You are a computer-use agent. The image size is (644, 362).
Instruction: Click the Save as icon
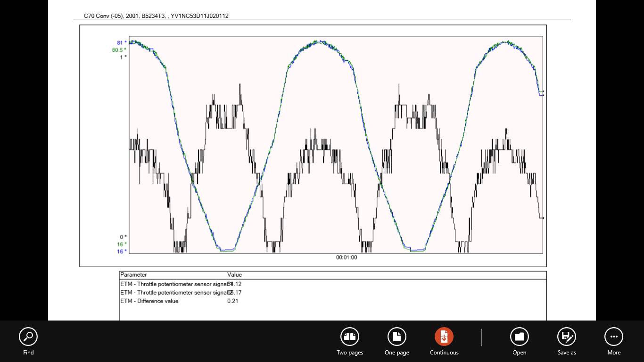[567, 337]
